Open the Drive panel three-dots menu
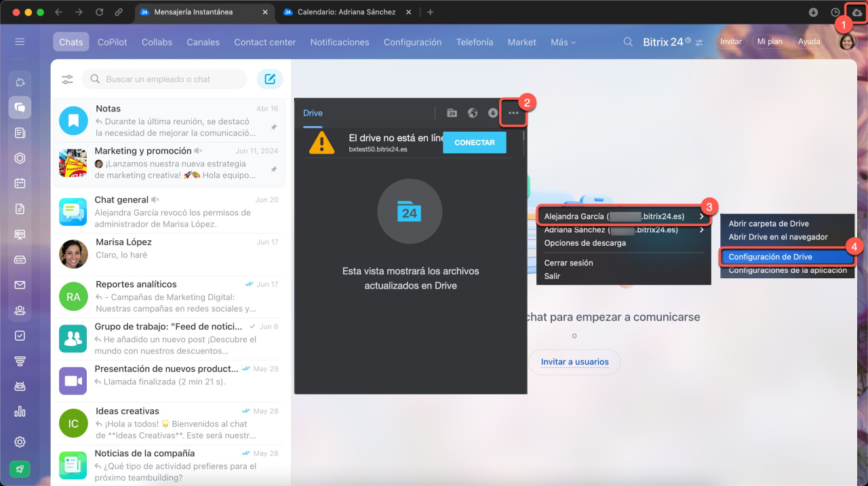The height and width of the screenshot is (486, 868). click(x=513, y=113)
